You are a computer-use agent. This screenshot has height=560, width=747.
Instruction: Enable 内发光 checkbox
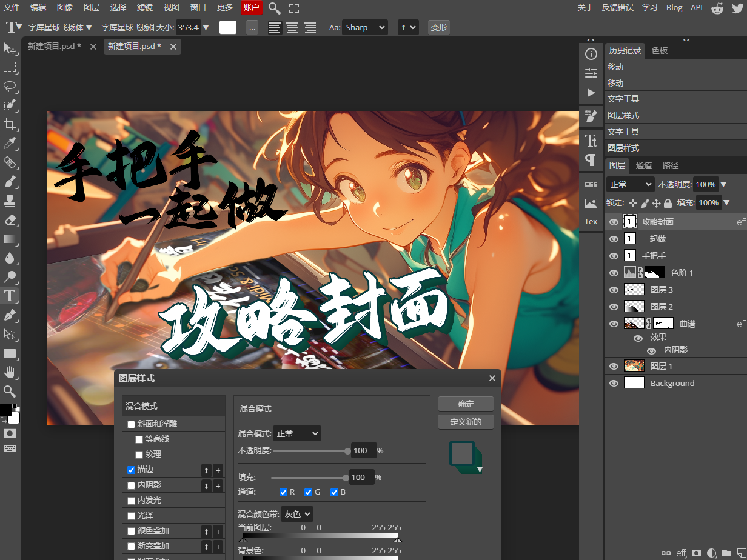coord(131,501)
